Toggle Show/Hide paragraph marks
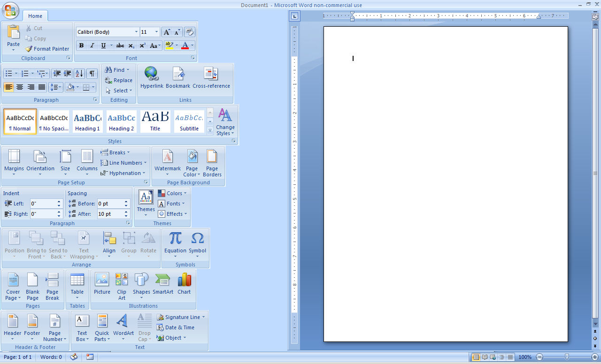601x364 pixels. [x=92, y=73]
